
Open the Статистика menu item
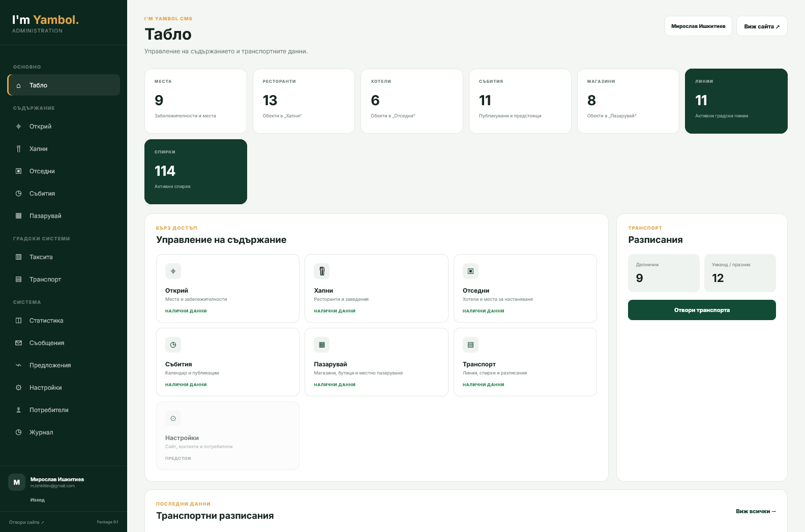[64, 321]
